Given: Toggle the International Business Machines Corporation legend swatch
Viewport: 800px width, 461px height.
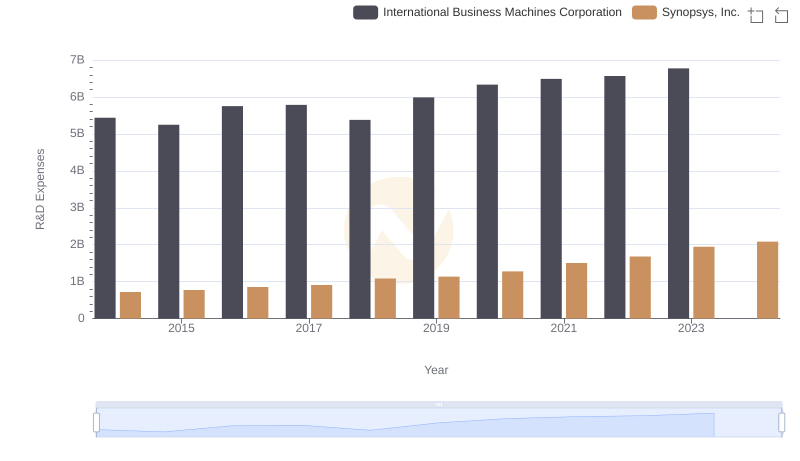Looking at the screenshot, I should click(x=365, y=12).
